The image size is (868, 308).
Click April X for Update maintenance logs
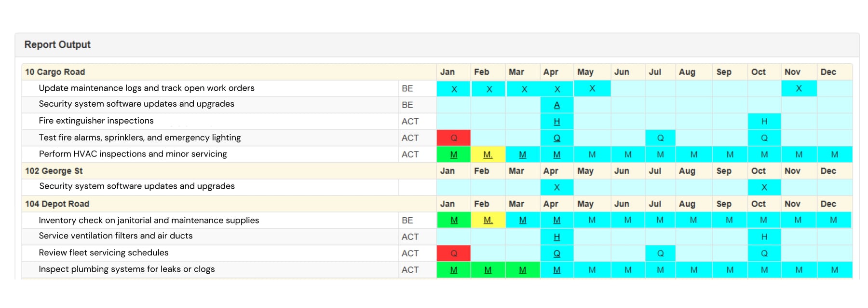click(557, 89)
